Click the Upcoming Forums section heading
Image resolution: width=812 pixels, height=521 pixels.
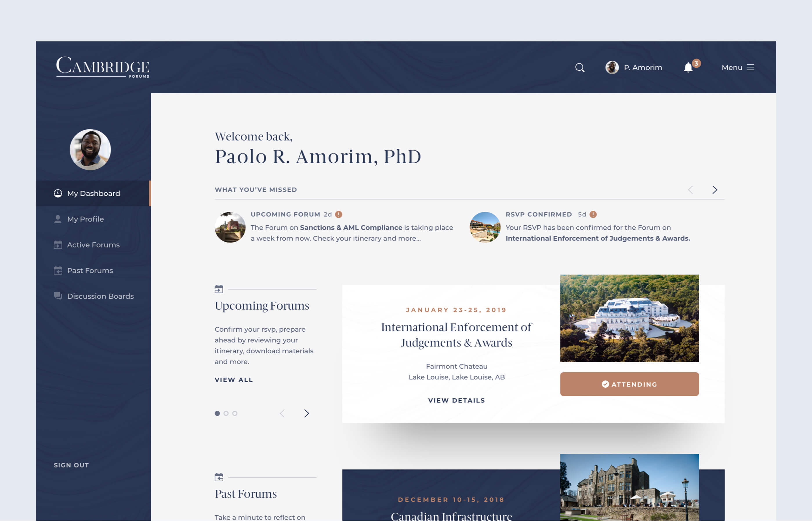(262, 306)
